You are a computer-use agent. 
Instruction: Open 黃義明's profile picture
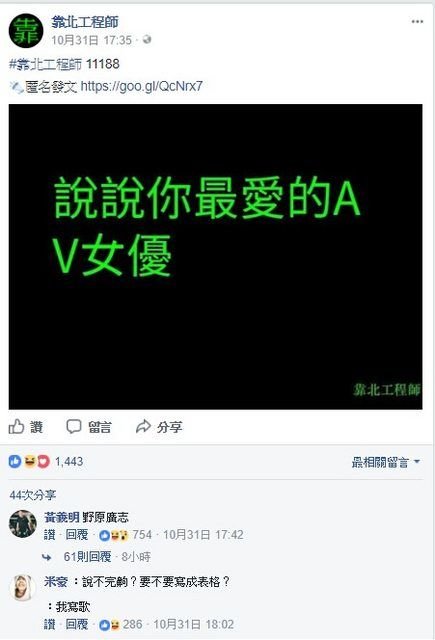click(x=23, y=524)
